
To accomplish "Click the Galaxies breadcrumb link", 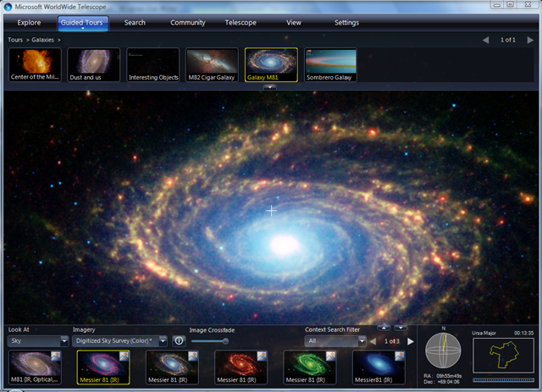I will click(43, 40).
